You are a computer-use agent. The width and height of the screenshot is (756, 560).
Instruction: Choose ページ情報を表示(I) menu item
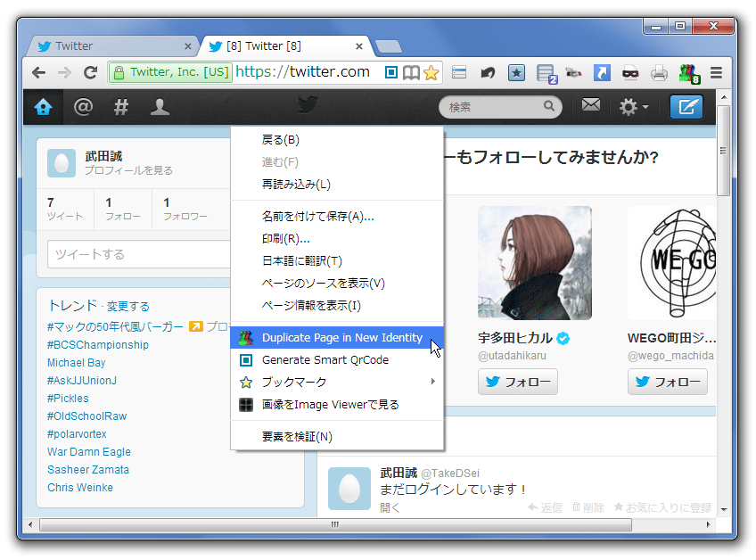(337, 305)
